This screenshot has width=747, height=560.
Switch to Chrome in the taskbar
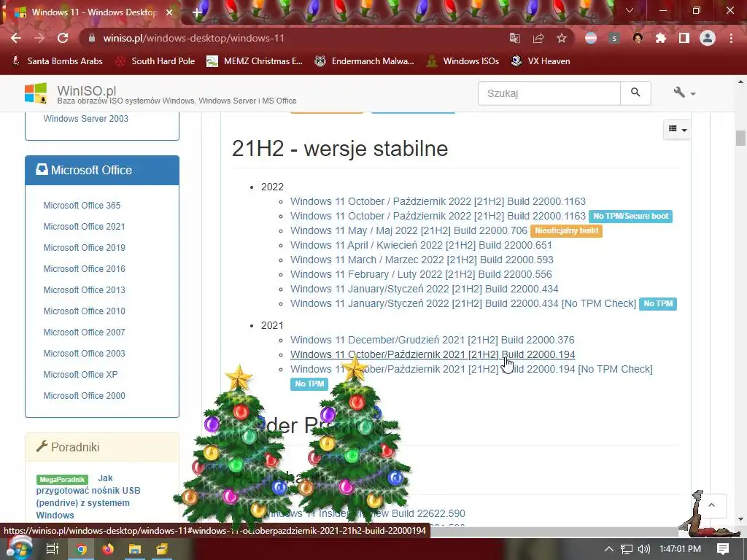(x=82, y=549)
